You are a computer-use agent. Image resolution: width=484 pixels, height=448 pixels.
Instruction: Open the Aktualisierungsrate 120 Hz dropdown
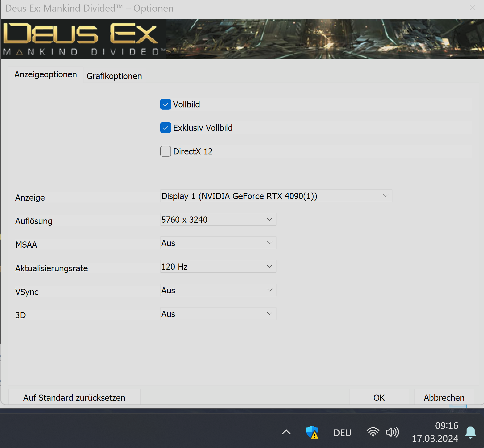click(218, 267)
